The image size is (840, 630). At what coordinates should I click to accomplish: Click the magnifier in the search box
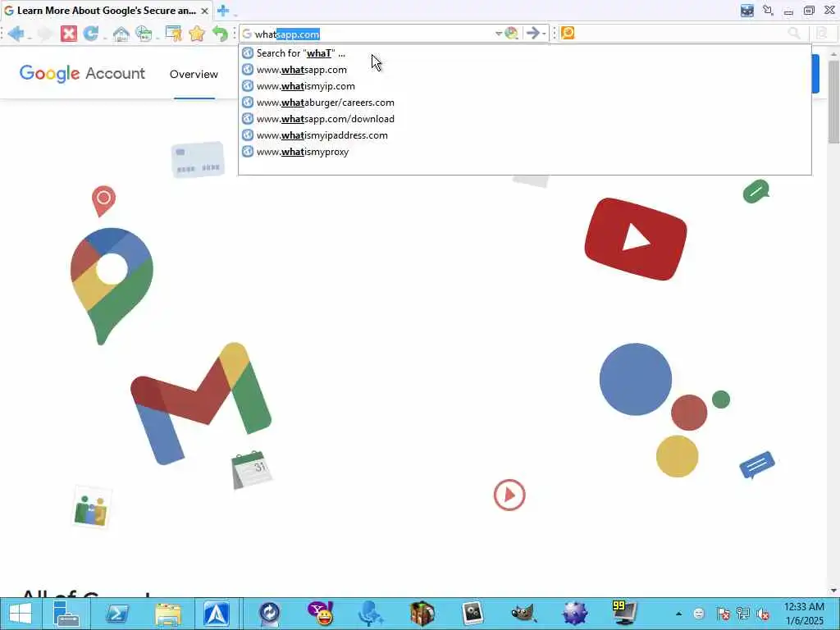point(794,33)
